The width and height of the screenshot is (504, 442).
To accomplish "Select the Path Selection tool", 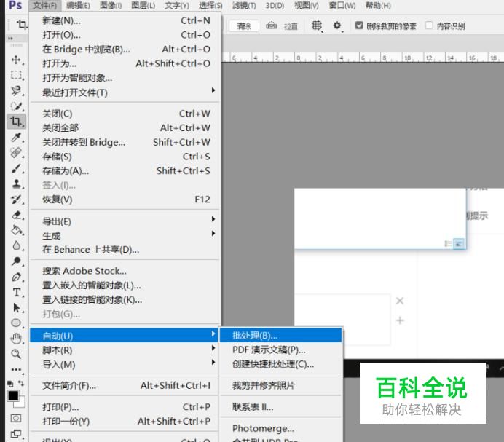I will point(16,307).
